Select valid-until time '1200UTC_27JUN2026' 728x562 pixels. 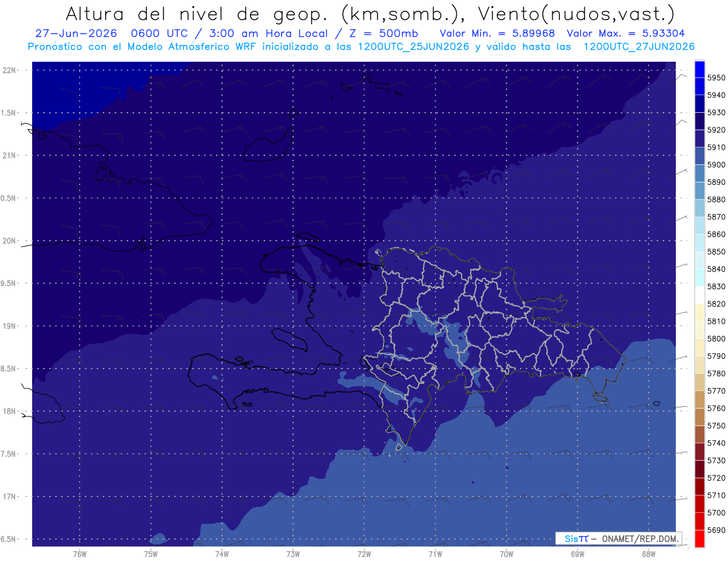[639, 47]
